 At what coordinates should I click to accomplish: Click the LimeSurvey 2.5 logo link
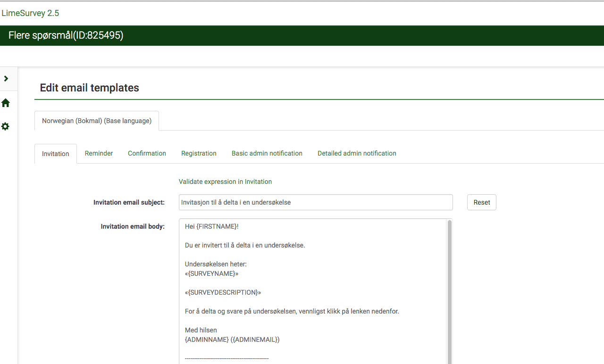click(30, 13)
